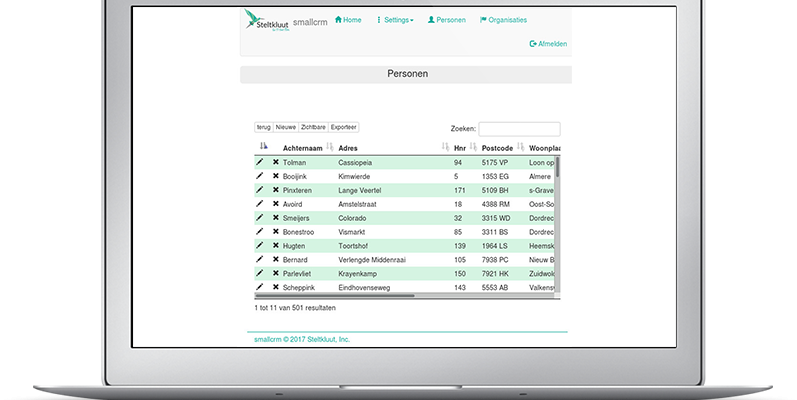
Task: Delete the Bernard row
Action: click(275, 259)
